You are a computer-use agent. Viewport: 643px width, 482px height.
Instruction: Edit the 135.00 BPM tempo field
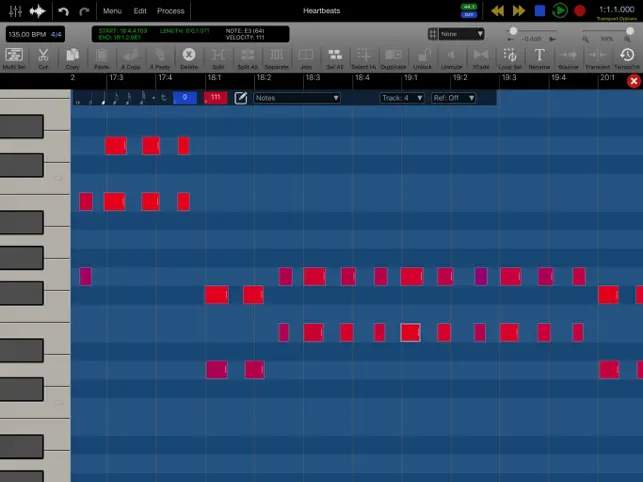pos(27,34)
